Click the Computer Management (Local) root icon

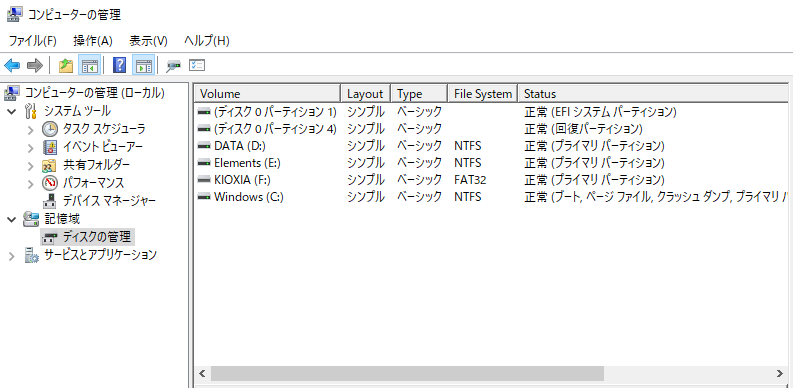tap(12, 93)
